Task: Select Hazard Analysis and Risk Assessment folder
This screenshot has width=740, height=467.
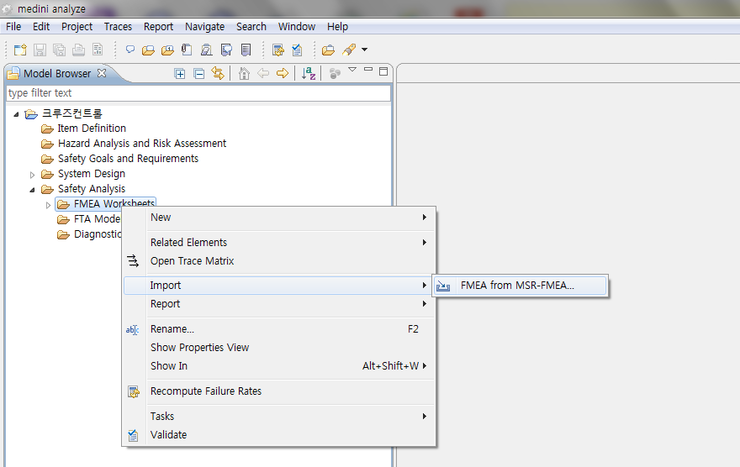Action: tap(141, 143)
